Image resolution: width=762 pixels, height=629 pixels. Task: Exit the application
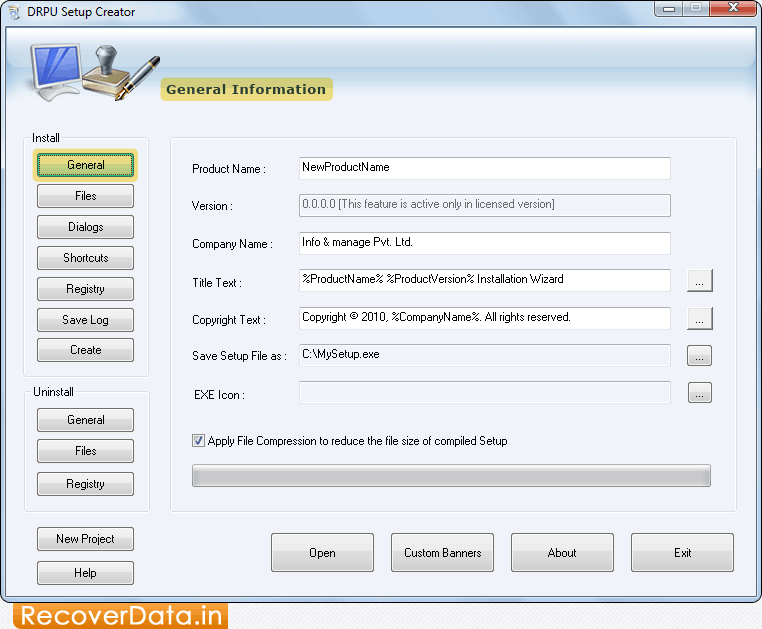coord(682,553)
